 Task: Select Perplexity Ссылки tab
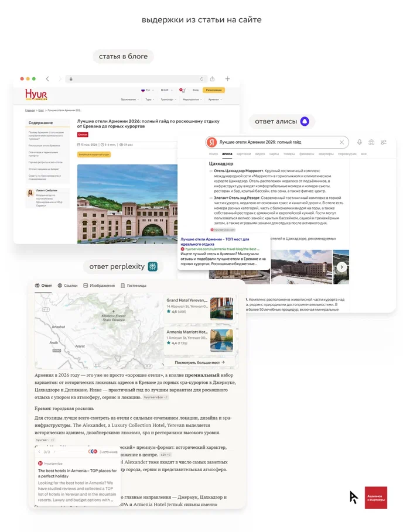pos(67,286)
